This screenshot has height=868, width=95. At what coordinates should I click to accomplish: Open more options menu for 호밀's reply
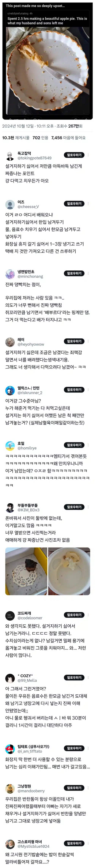[88, 445]
